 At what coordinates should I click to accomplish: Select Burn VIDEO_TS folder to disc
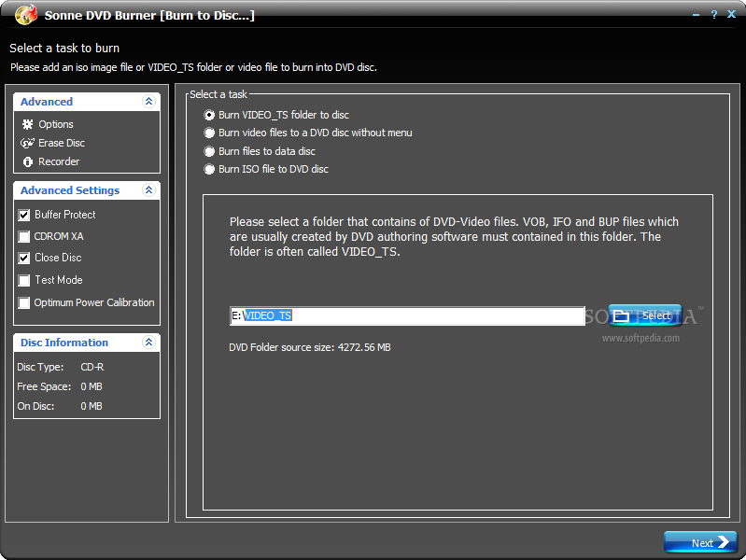[x=209, y=115]
